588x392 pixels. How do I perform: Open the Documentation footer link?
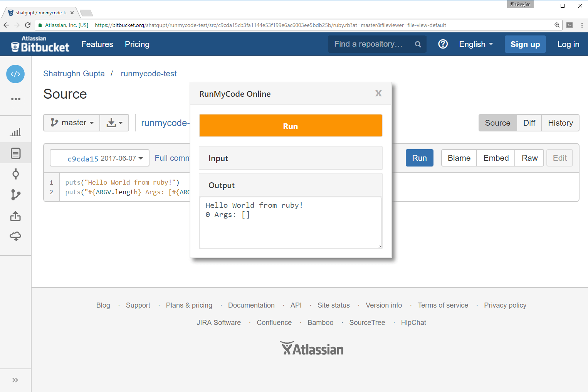(251, 305)
